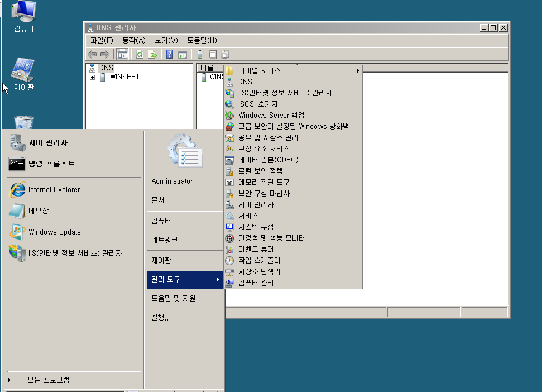Open 컴퓨터 관리

point(293,283)
